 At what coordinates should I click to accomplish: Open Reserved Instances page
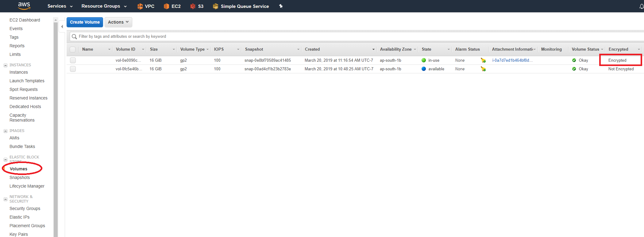(x=29, y=98)
